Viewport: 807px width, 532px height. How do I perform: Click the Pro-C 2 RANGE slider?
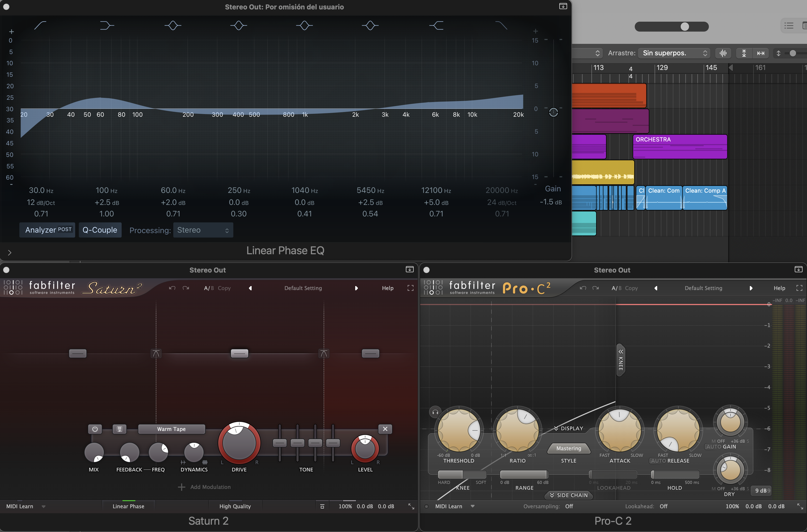(x=524, y=474)
